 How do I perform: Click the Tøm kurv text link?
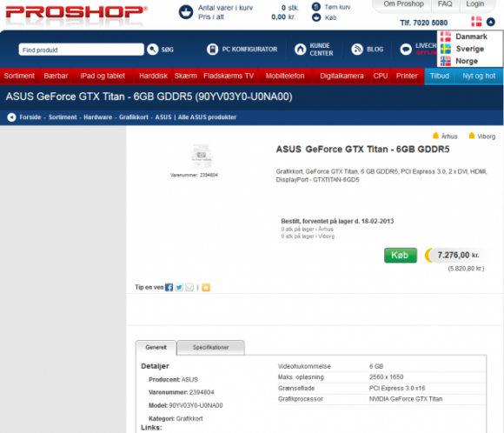click(x=337, y=7)
